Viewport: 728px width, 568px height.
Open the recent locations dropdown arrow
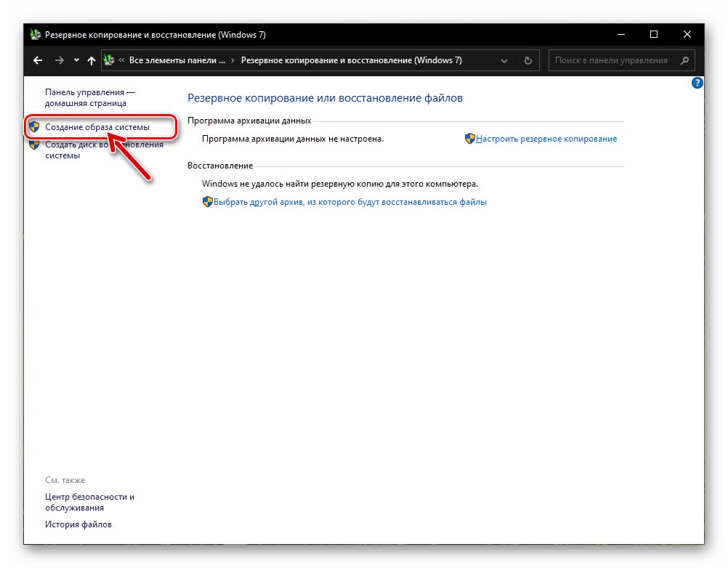pos(76,60)
